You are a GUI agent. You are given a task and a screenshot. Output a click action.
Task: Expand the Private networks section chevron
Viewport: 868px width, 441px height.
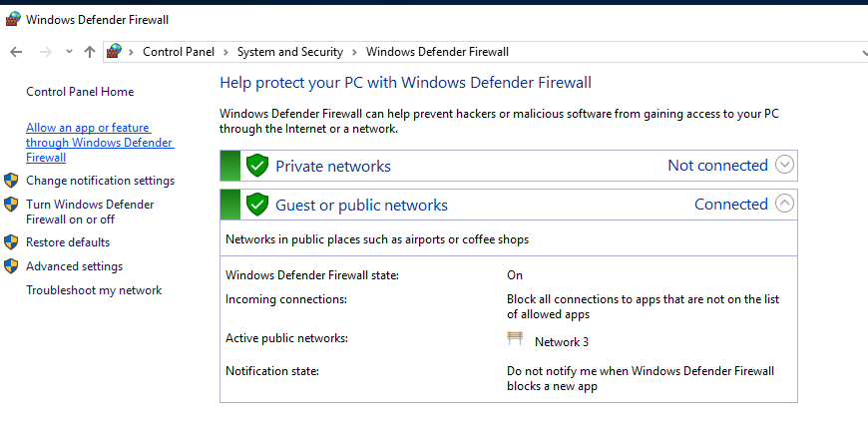click(x=784, y=166)
